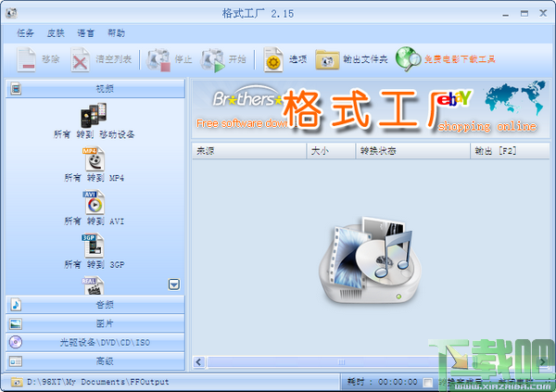Click the 所有 转到 移动设备 label
Image resolution: width=556 pixels, height=392 pixels.
click(94, 134)
